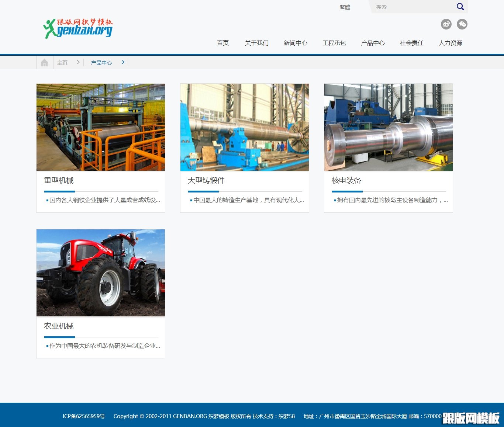Screen dimensions: 504x427
Task: Click the 产品中心 breadcrumb link
Action: (x=101, y=63)
